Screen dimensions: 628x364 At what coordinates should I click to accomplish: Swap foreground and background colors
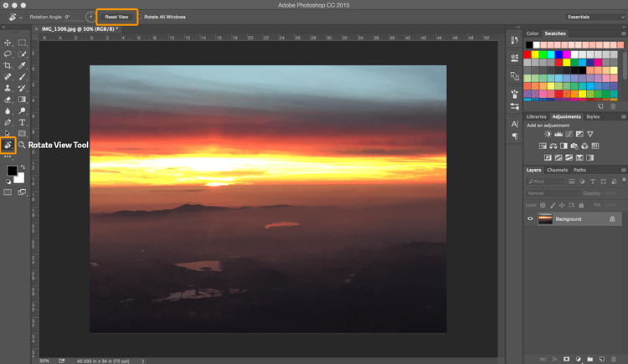point(23,167)
